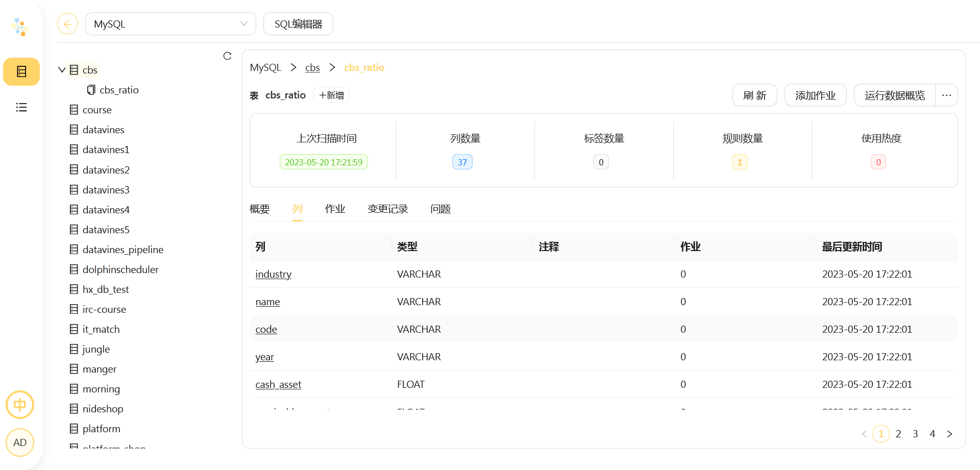Select the datavines4 database

click(106, 210)
